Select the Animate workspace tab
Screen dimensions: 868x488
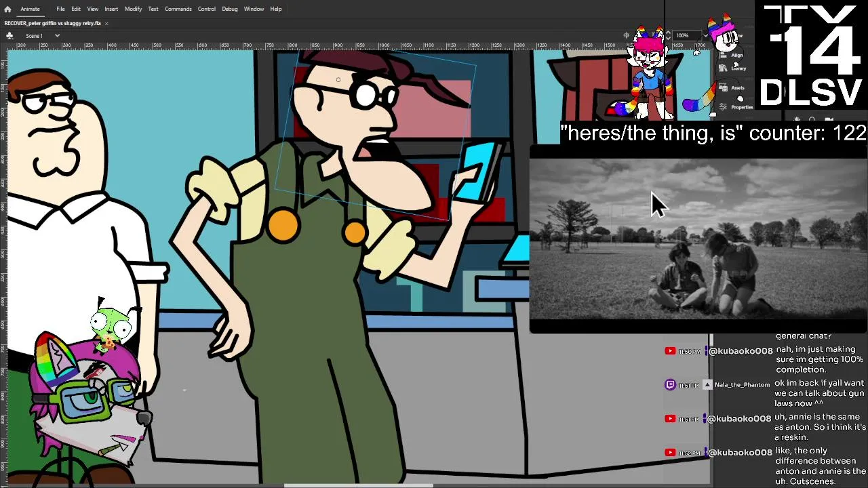pos(30,9)
